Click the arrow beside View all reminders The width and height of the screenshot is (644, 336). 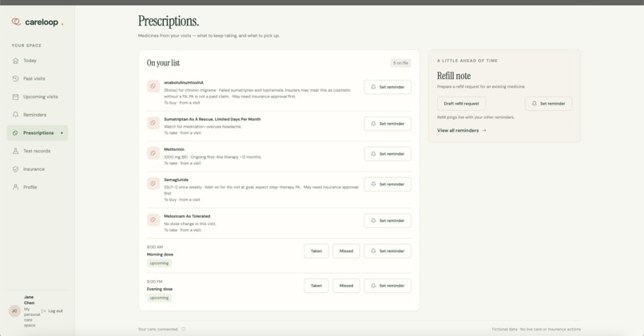pos(484,130)
